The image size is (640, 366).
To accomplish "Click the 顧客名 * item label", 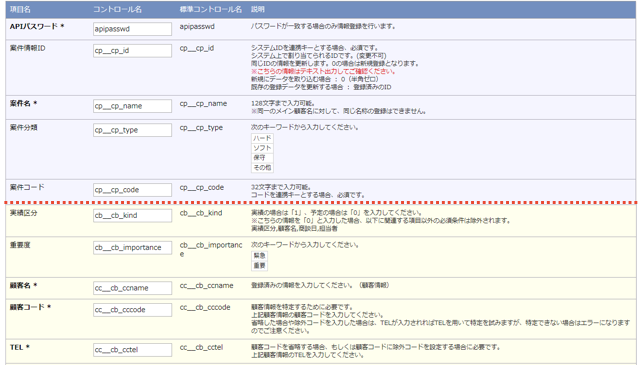I will 23,286.
